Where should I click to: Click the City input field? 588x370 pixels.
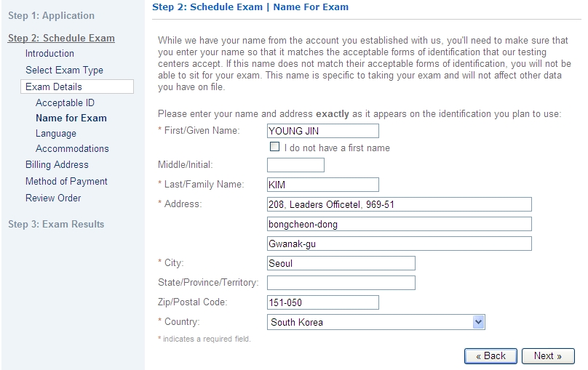click(341, 263)
